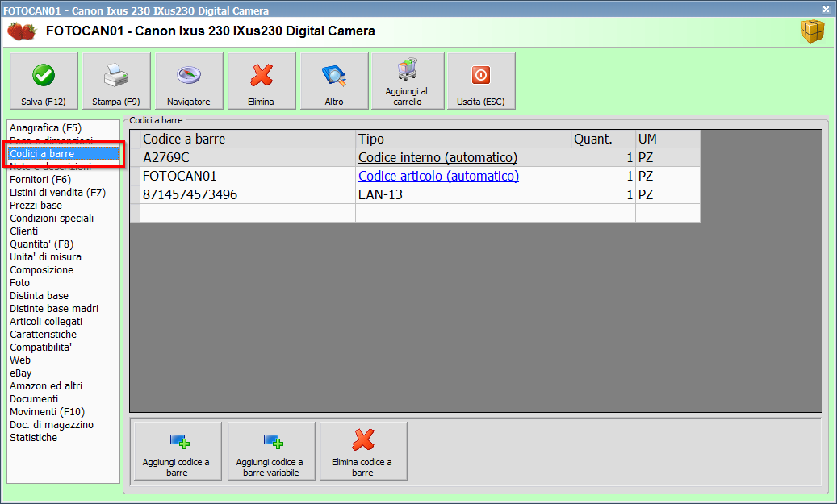The image size is (837, 504).
Task: Remove barcode with Elimina codice a barre
Action: coord(363,452)
